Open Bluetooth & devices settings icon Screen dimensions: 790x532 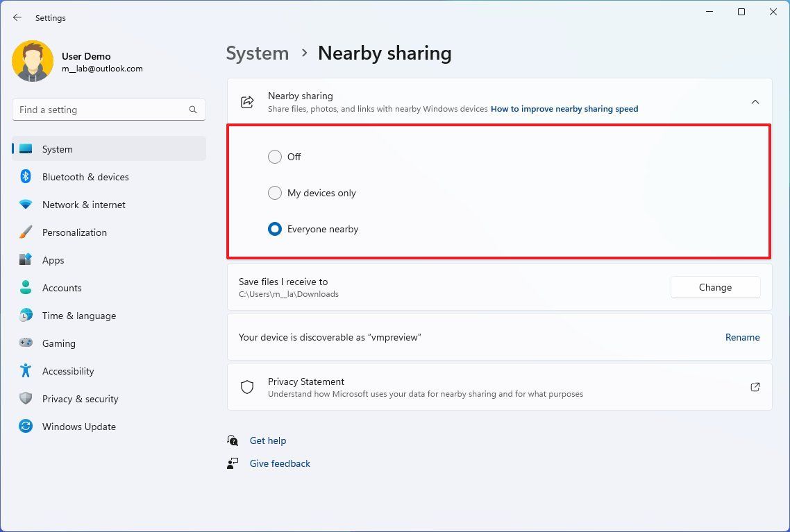pyautogui.click(x=25, y=177)
